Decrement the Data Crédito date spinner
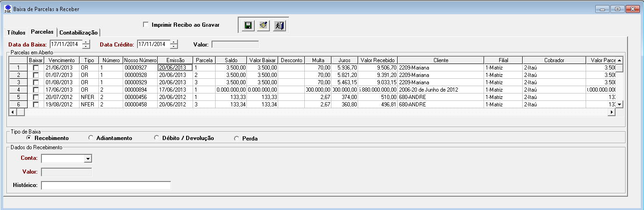This screenshot has height=210, width=644. 173,47
